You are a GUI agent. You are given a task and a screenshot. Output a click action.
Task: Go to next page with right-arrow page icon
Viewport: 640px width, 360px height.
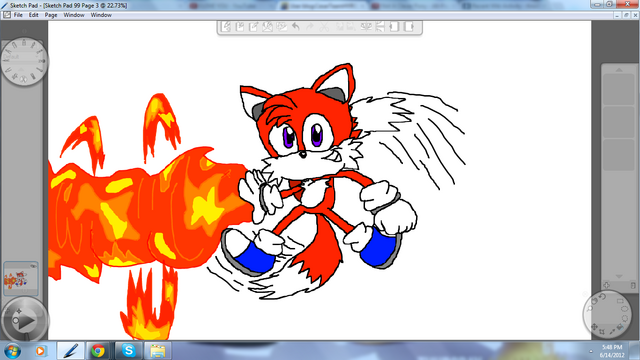point(409,27)
